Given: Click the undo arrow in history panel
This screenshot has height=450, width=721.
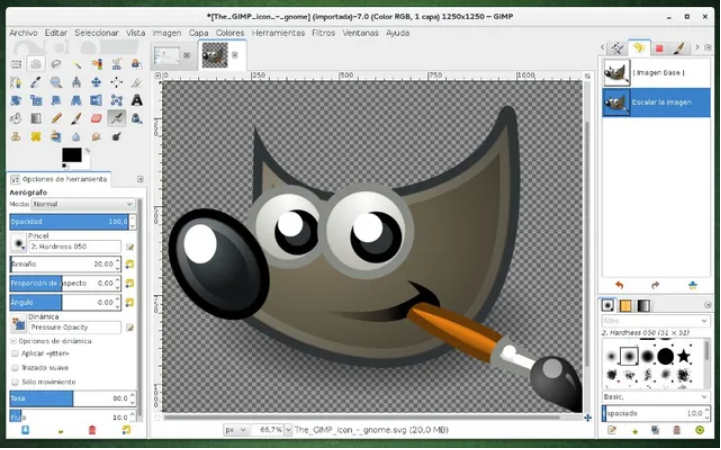Looking at the screenshot, I should (619, 285).
